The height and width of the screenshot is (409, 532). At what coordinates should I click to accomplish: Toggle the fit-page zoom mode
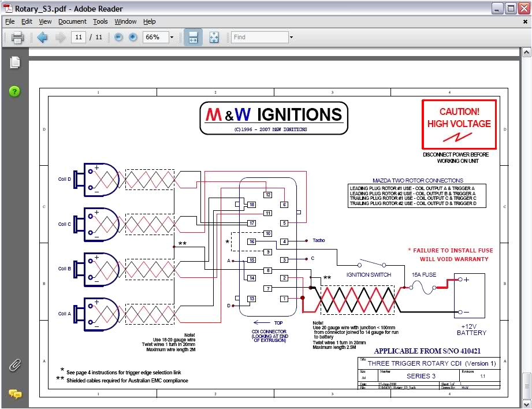(x=214, y=37)
